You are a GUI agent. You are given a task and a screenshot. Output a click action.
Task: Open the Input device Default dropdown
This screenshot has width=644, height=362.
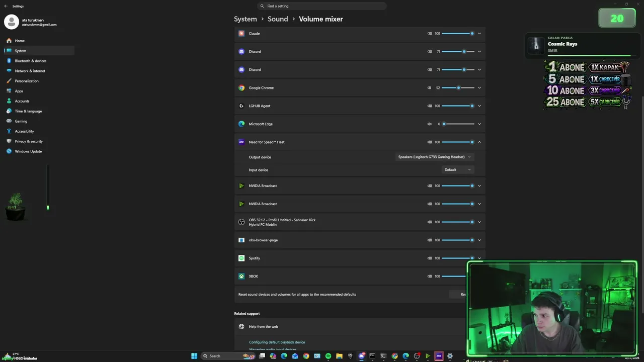[x=457, y=170]
